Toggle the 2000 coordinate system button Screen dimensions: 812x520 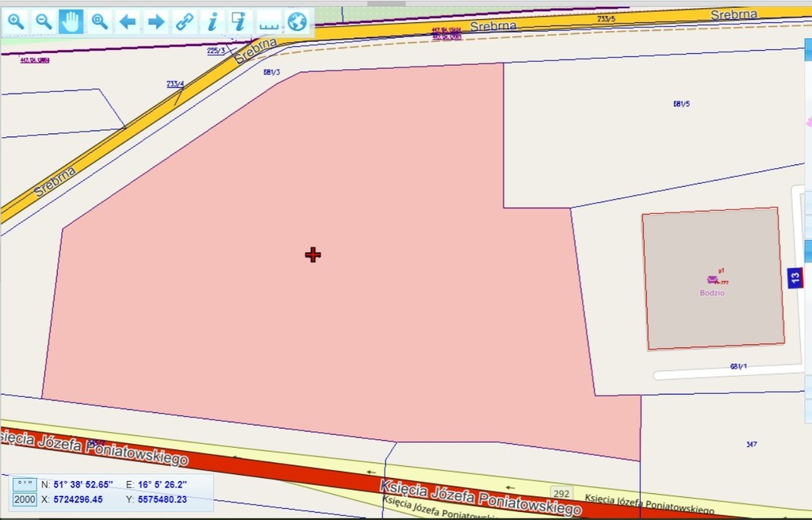point(25,499)
